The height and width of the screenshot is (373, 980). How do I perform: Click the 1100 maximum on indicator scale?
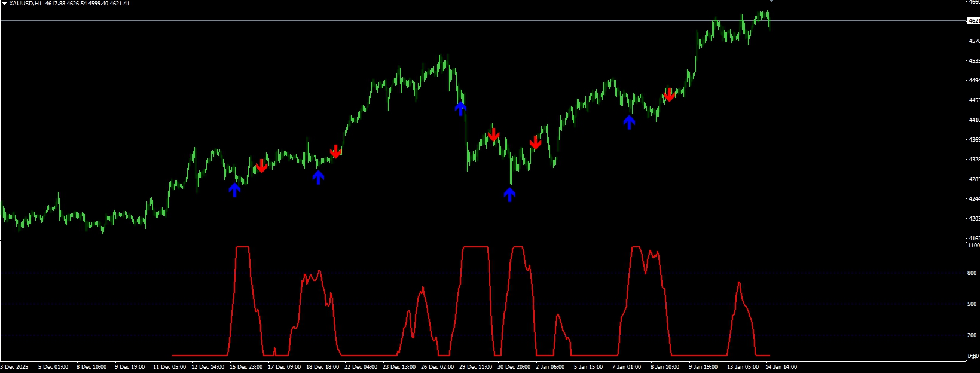point(974,246)
